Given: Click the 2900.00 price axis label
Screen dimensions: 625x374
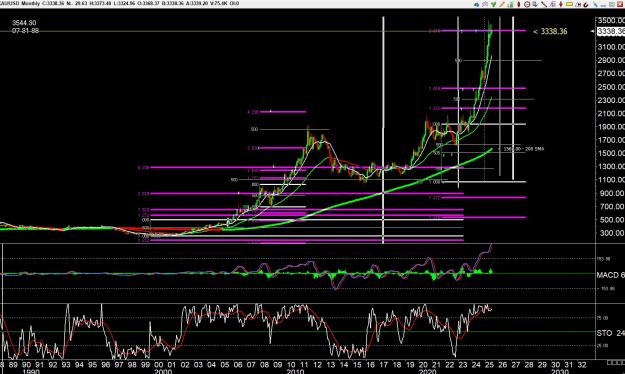Looking at the screenshot, I should pyautogui.click(x=611, y=60).
